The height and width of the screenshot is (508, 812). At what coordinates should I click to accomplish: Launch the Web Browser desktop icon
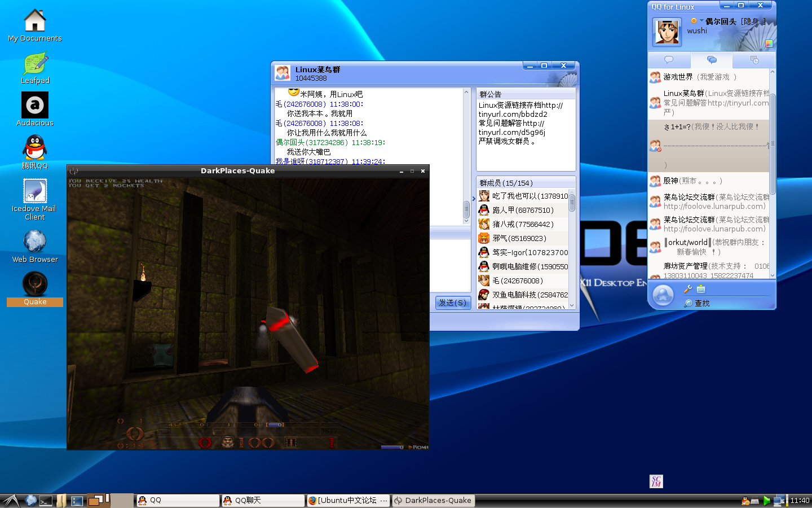pyautogui.click(x=35, y=247)
